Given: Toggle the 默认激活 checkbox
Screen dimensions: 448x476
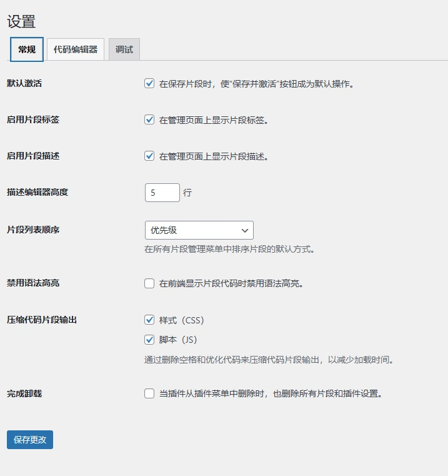Looking at the screenshot, I should click(x=149, y=83).
